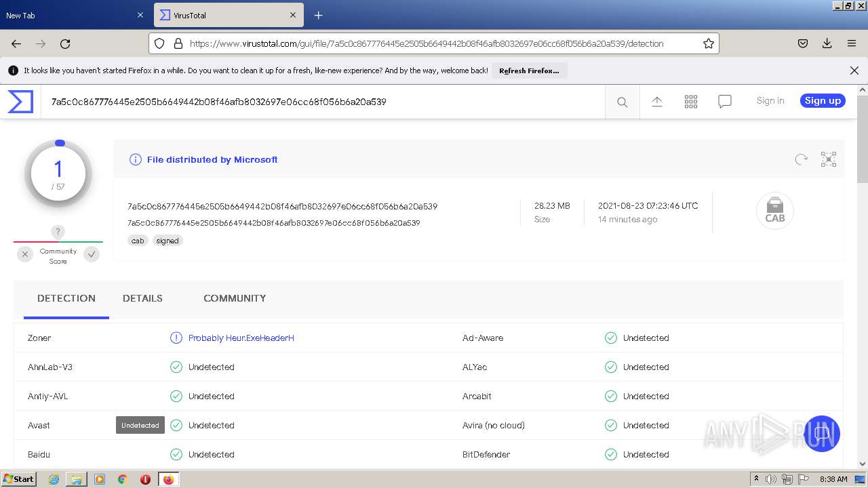
Task: Open the apps grid icon
Action: click(691, 102)
